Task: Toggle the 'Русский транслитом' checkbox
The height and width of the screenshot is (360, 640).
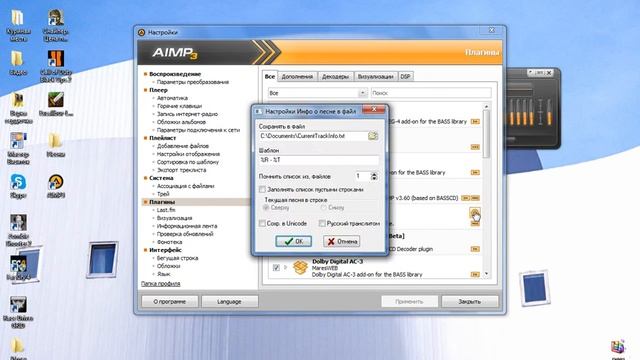Action: pyautogui.click(x=322, y=223)
